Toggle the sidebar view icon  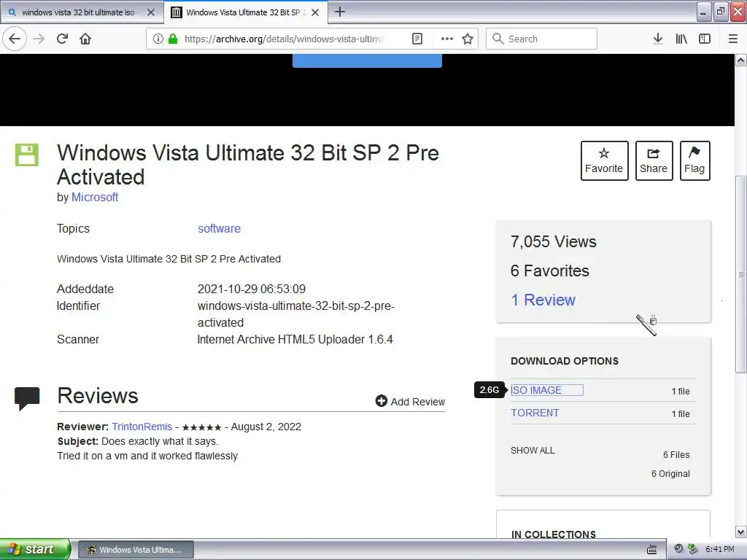click(x=705, y=39)
